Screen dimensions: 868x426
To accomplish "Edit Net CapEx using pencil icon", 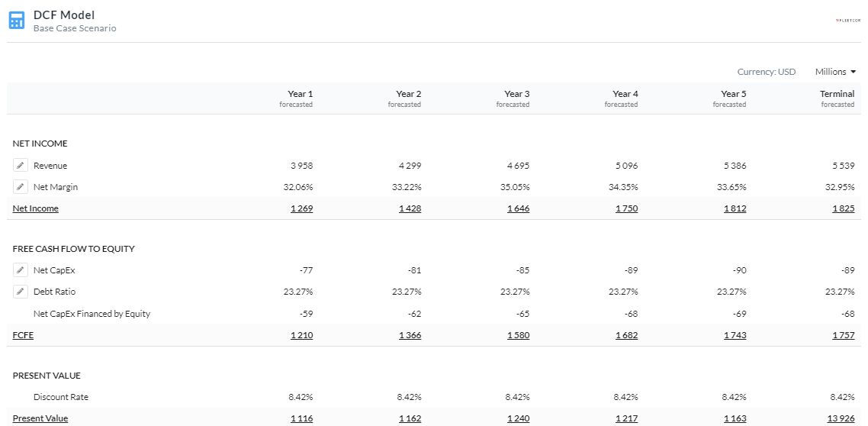I will click(x=21, y=270).
